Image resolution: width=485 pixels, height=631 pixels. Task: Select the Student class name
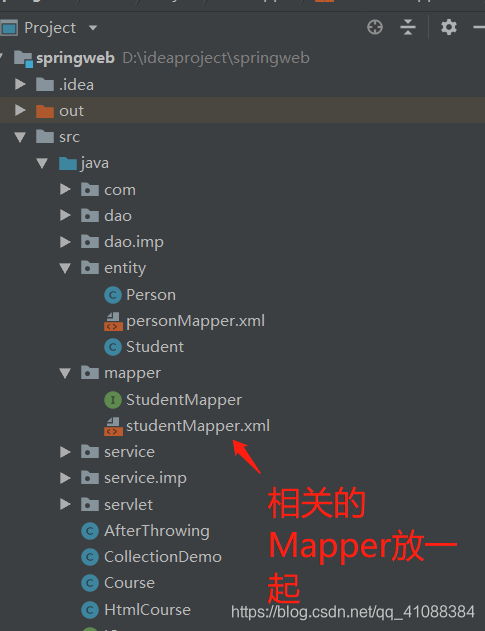155,347
